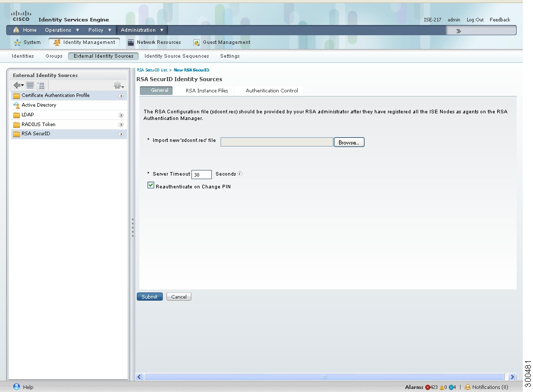Open Identity Source Sequences tab

pyautogui.click(x=177, y=56)
